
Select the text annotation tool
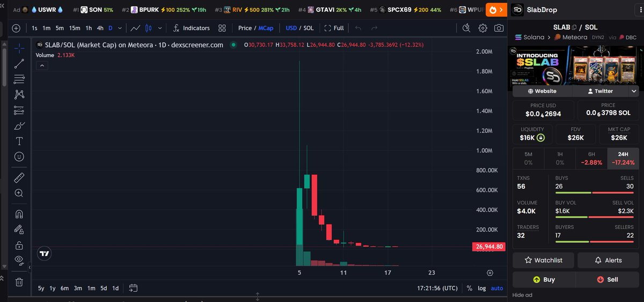click(x=19, y=141)
